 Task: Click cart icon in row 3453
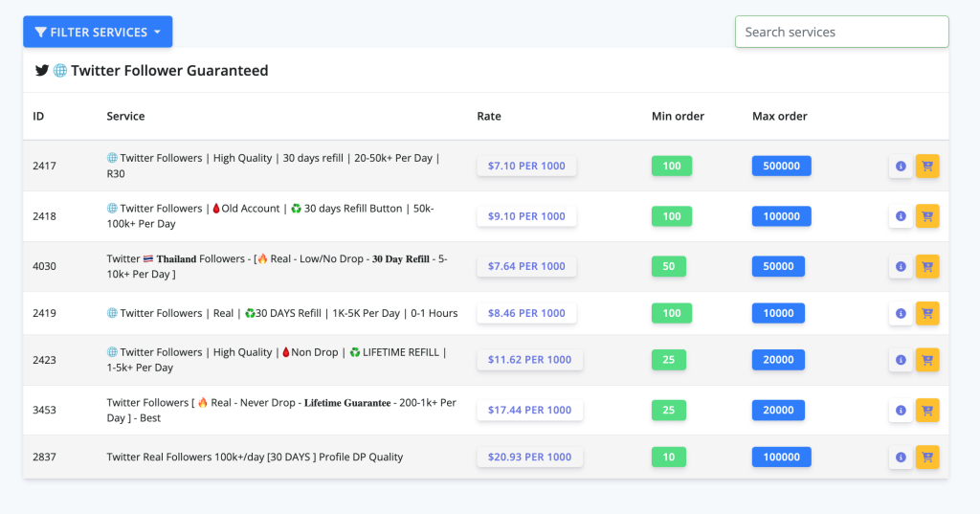pos(927,411)
